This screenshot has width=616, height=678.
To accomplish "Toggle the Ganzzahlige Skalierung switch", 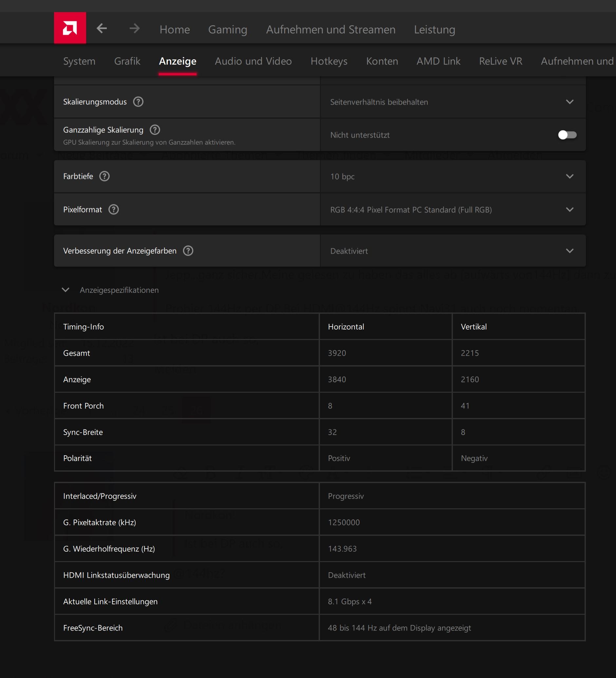I will coord(567,135).
